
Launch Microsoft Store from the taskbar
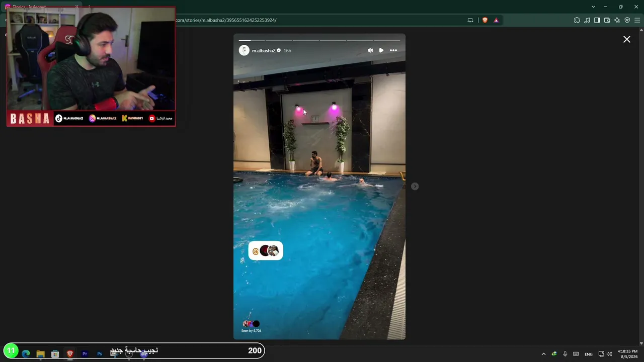click(55, 353)
